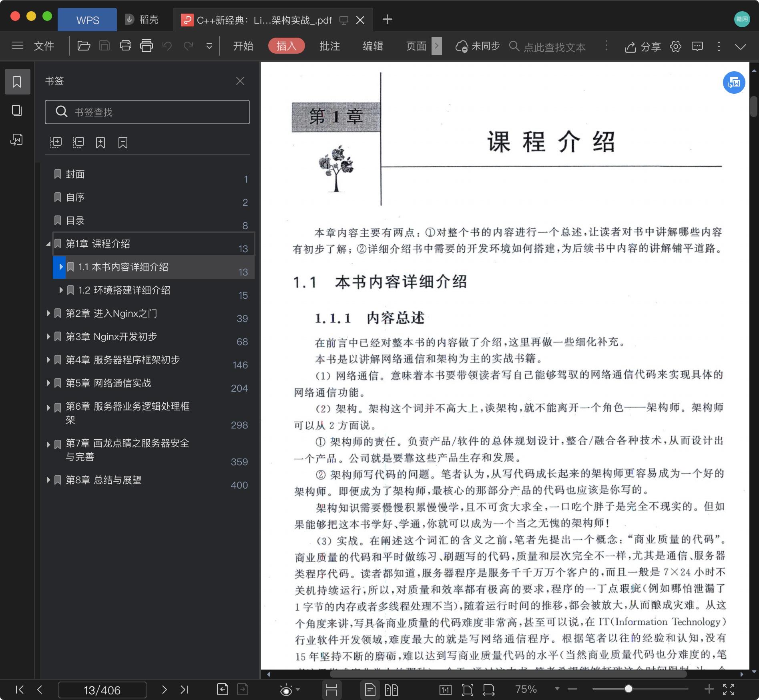Expand the 1.2 环境搭建详细介绍 bookmark

[x=61, y=290]
